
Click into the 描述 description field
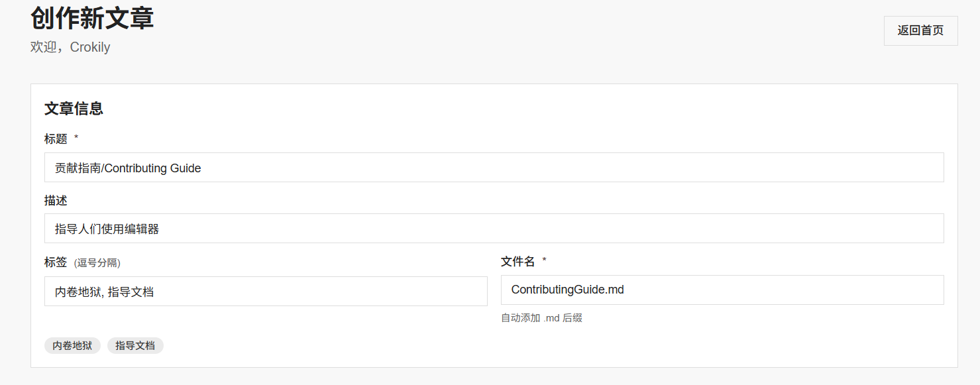coord(494,229)
